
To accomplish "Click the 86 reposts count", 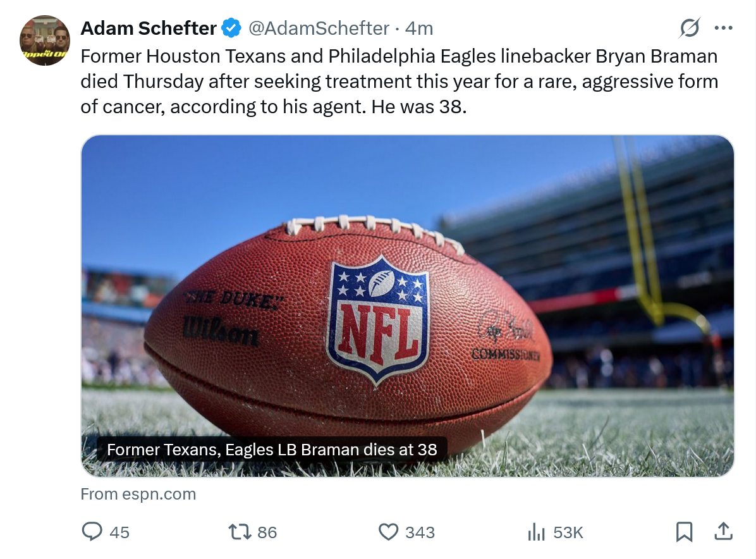I will (x=267, y=532).
